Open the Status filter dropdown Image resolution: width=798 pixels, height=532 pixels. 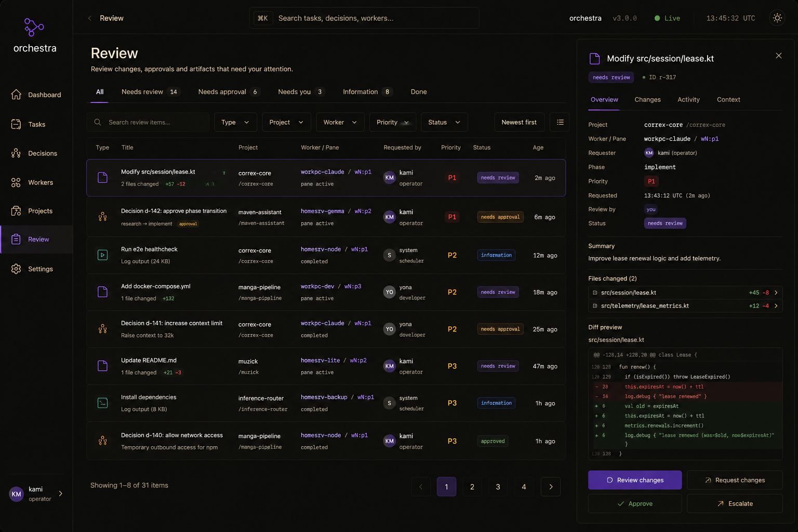click(x=444, y=122)
